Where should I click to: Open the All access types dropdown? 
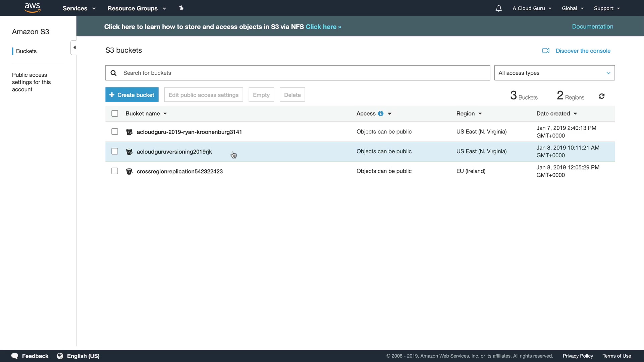point(554,73)
